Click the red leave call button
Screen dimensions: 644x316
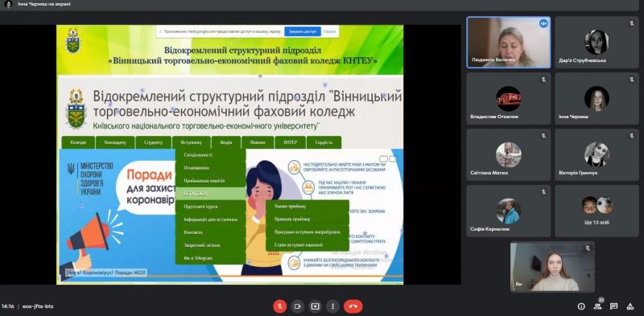pos(353,306)
